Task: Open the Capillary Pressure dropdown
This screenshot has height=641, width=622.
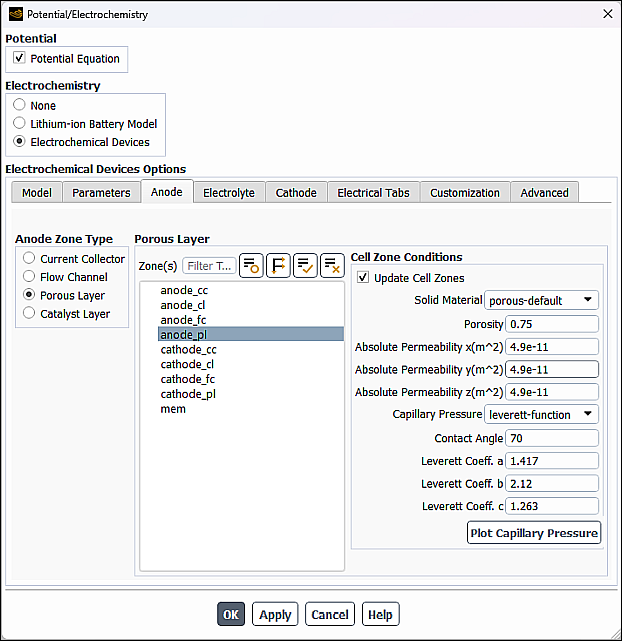Action: tap(541, 415)
